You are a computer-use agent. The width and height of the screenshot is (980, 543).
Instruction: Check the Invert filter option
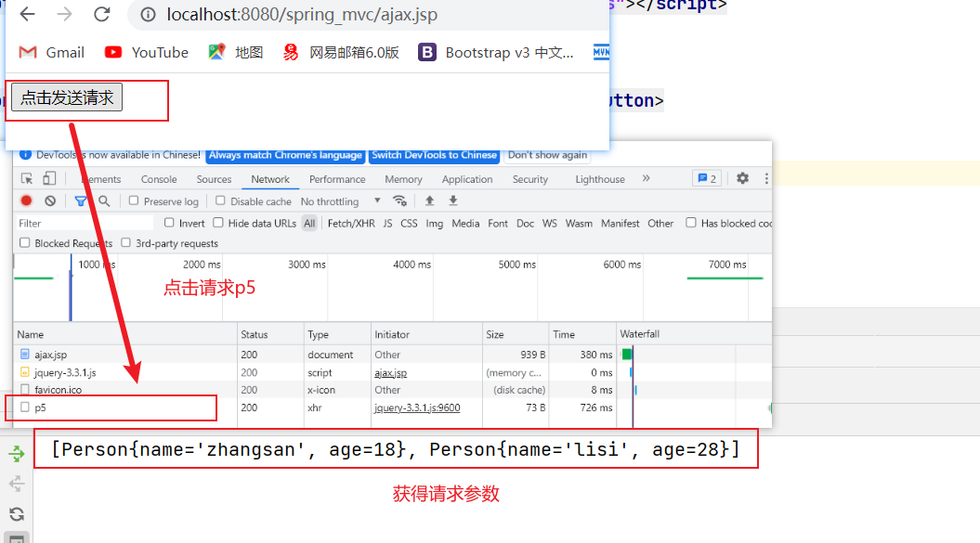(x=169, y=223)
